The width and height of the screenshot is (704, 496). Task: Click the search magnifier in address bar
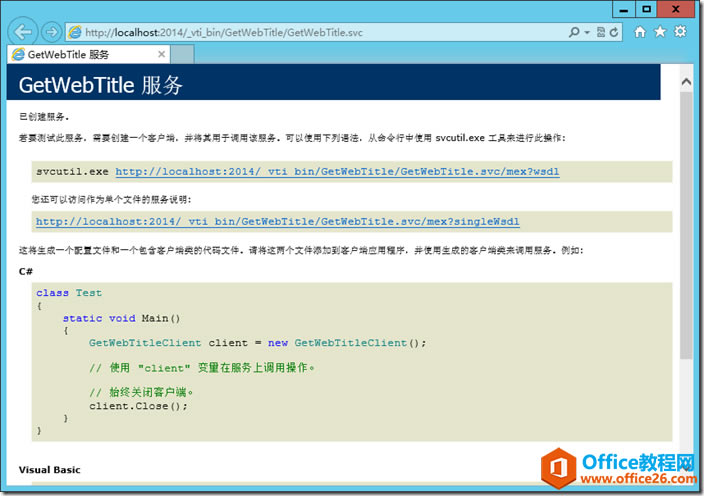pos(574,32)
